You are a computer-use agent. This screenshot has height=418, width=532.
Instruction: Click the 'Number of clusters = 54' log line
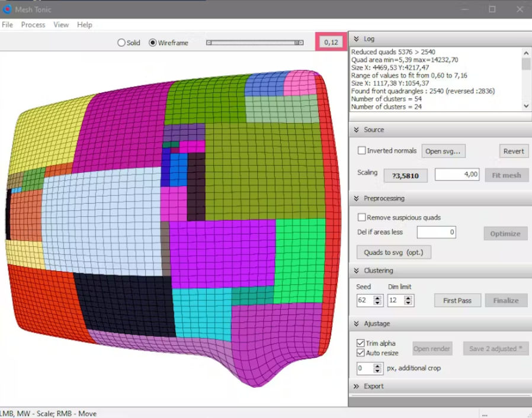point(386,99)
